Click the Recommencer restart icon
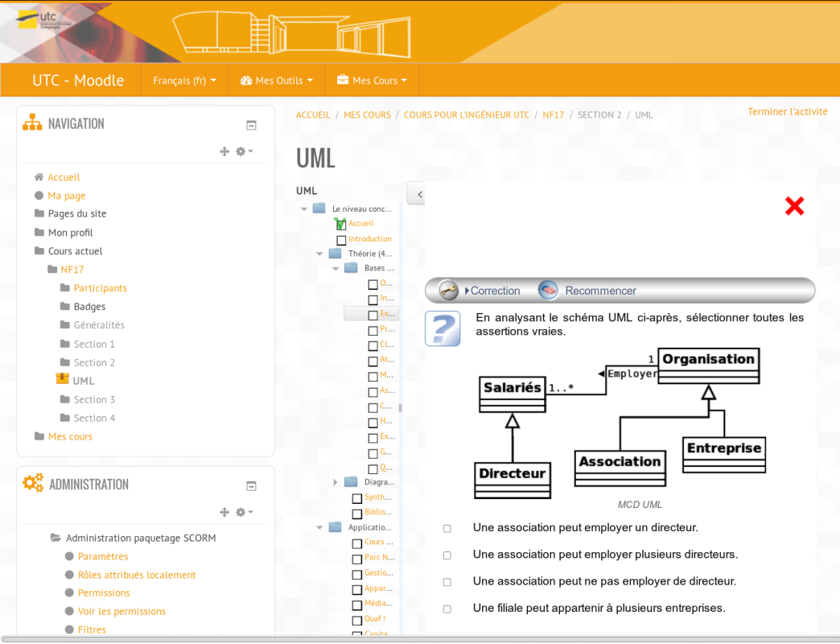 pos(548,291)
